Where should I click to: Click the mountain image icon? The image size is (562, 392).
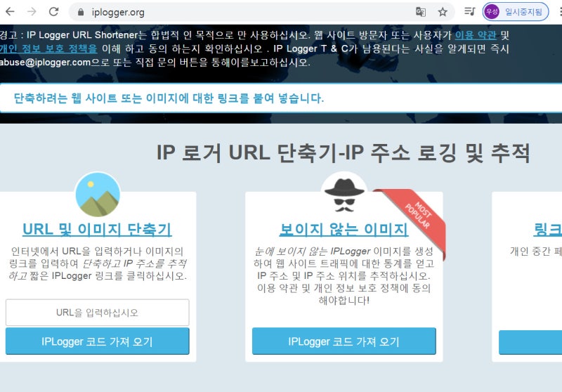pyautogui.click(x=98, y=195)
